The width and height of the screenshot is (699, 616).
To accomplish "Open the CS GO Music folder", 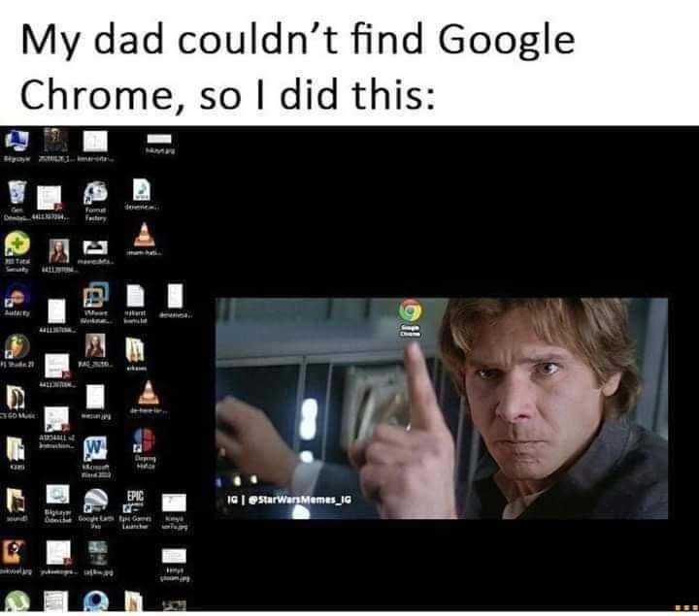I will [16, 398].
